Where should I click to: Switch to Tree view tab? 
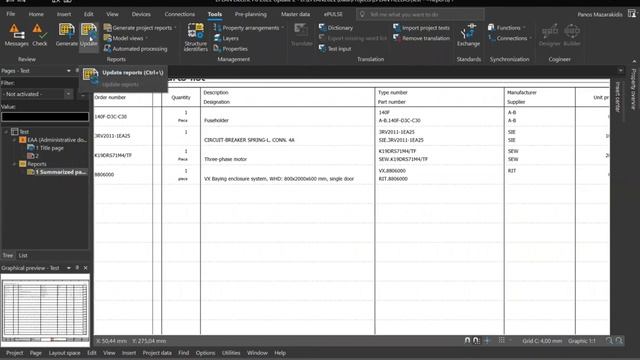(8, 255)
